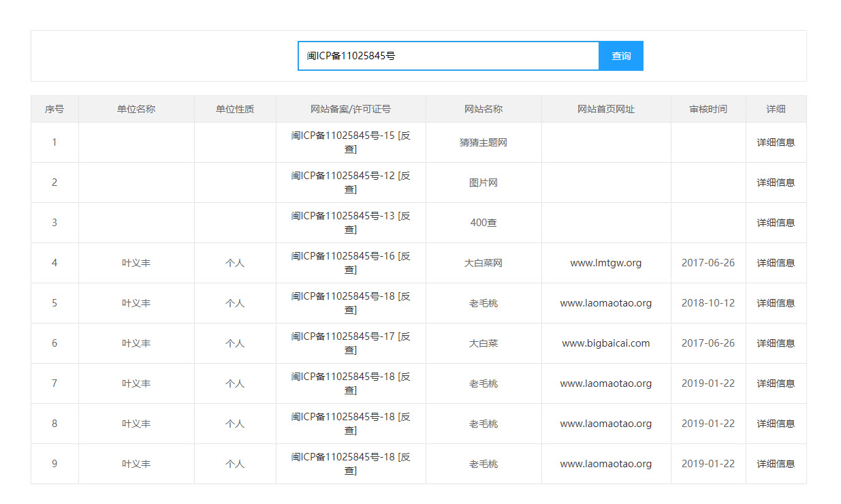
Task: View 详细信息 for the 400查 row
Action: click(776, 223)
